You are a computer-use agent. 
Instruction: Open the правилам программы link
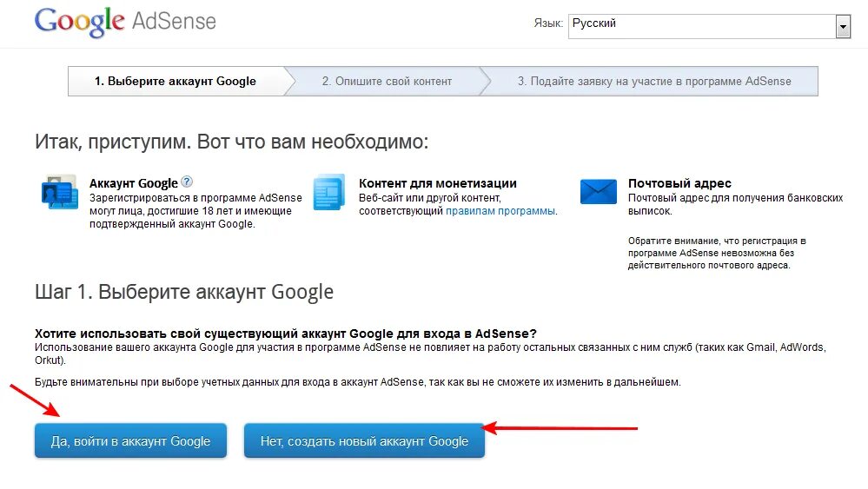500,211
